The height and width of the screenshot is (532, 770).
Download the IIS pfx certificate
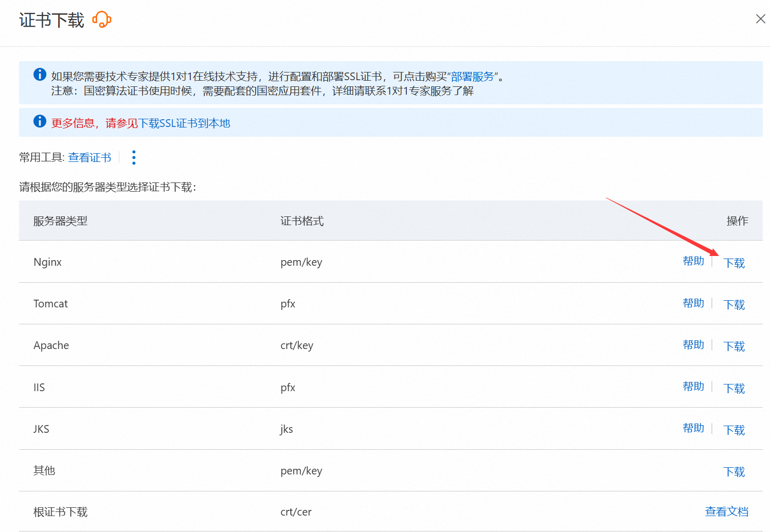tap(733, 389)
